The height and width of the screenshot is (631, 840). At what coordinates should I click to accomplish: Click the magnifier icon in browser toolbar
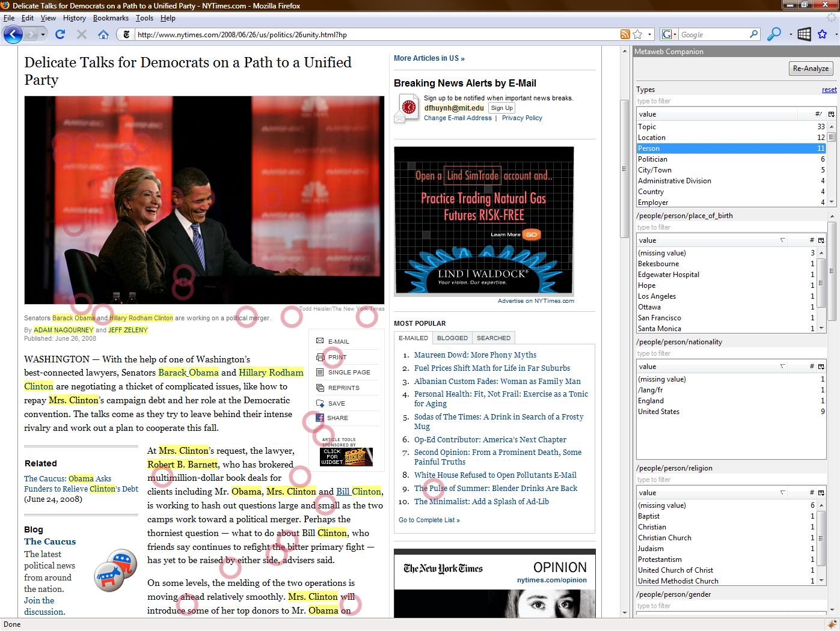pos(774,34)
